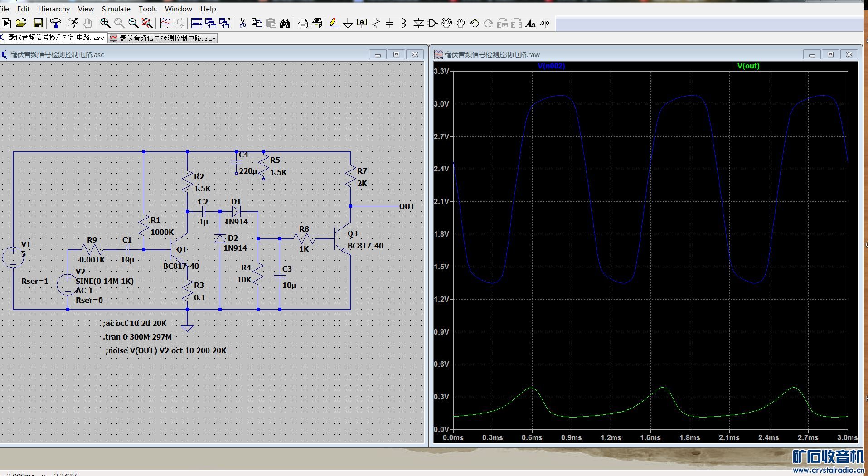Minimize the .raw waveform window
Screen dimensions: 868x476
812,54
